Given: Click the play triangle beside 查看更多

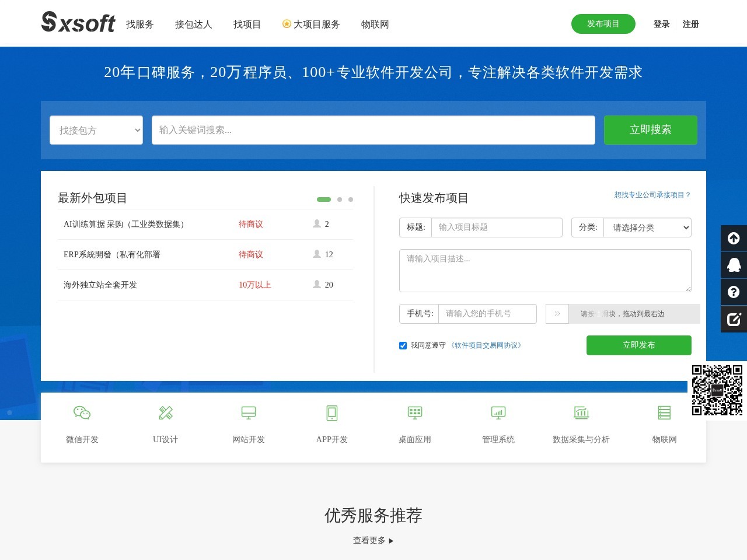Looking at the screenshot, I should click(x=391, y=541).
